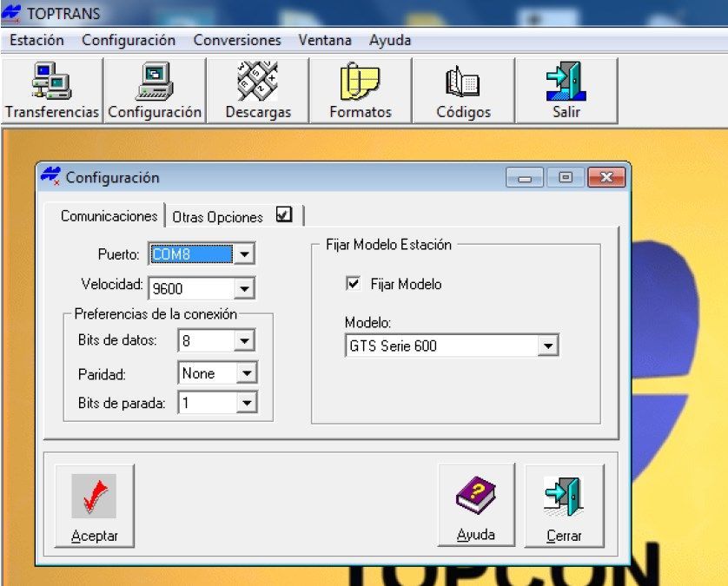Click the Cerrar door button
This screenshot has width=728, height=586.
[x=564, y=506]
